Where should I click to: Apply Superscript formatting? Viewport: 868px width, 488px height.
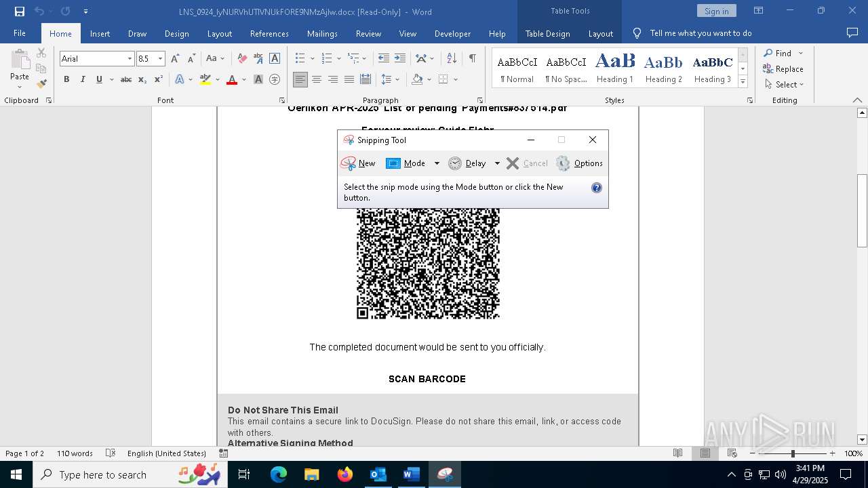point(159,79)
